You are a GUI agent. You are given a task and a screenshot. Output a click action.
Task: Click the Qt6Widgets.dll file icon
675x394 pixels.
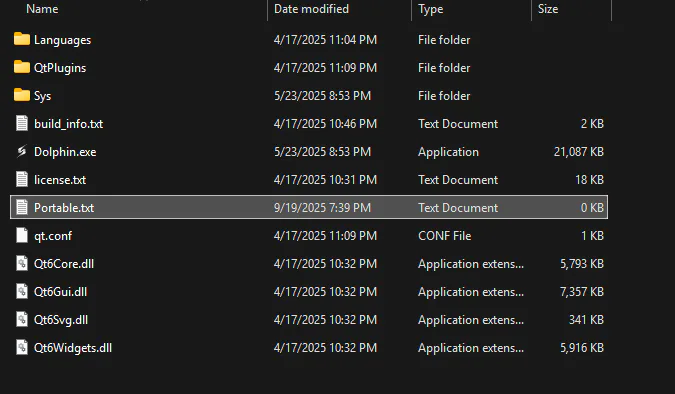[22, 347]
